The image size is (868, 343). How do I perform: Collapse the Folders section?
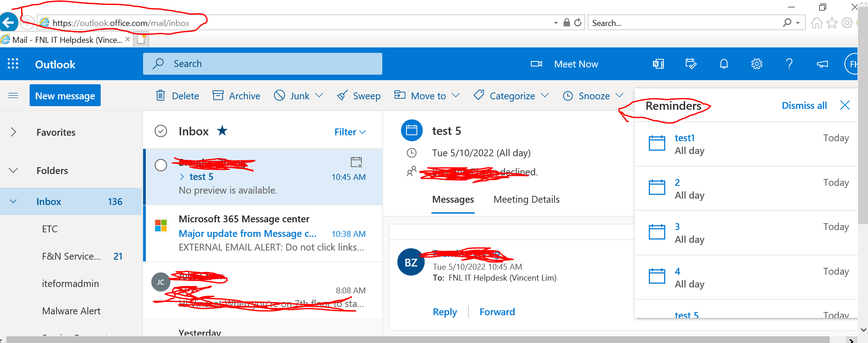point(13,170)
